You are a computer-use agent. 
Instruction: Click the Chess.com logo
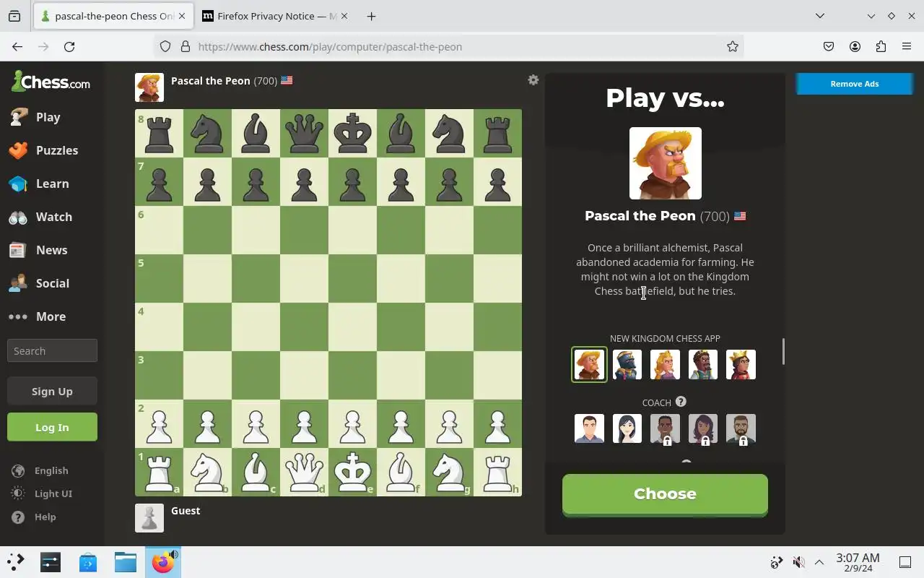[51, 82]
